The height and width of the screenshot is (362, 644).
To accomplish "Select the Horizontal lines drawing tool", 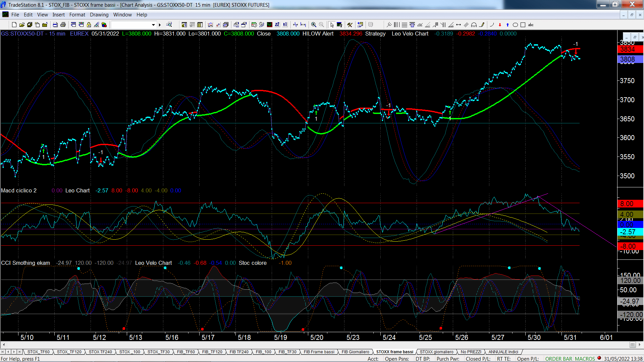I will (x=405, y=25).
